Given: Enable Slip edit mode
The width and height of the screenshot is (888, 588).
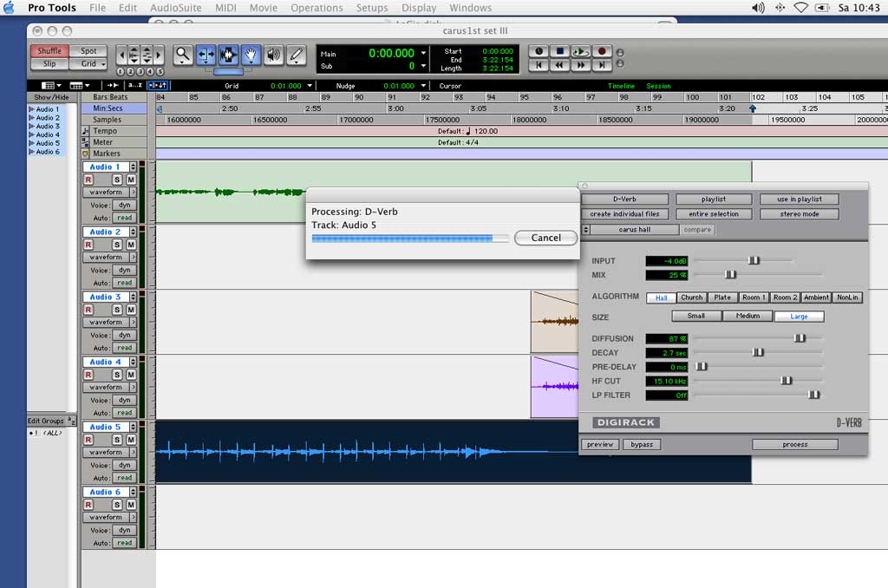Looking at the screenshot, I should click(49, 64).
